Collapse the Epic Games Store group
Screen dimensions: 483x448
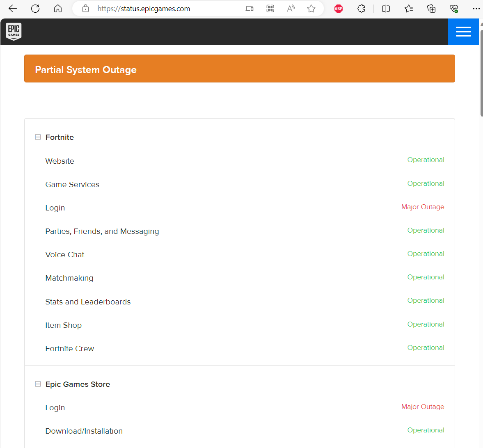[x=38, y=384]
